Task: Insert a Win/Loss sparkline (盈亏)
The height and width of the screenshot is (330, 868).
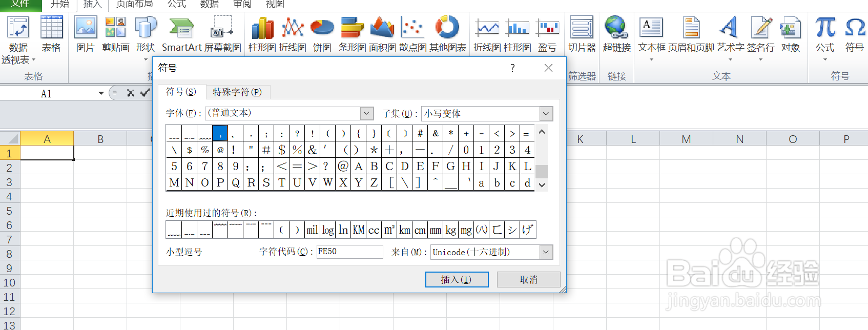Action: (547, 34)
